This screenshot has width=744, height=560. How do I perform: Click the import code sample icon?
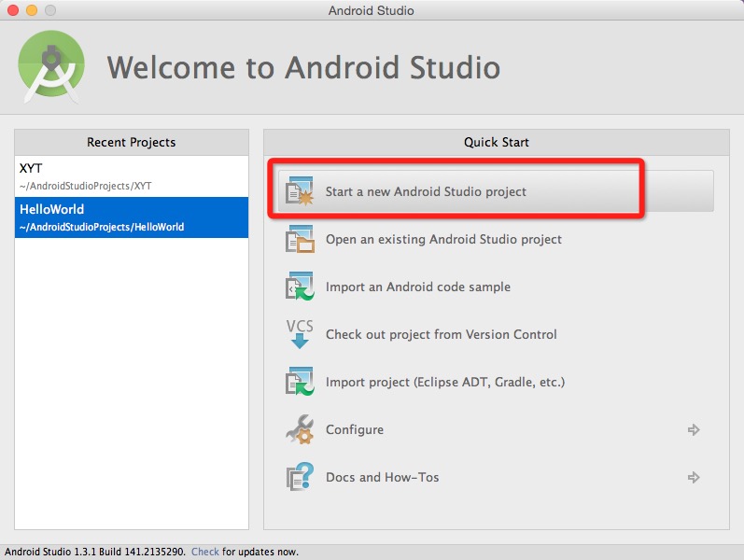click(300, 287)
